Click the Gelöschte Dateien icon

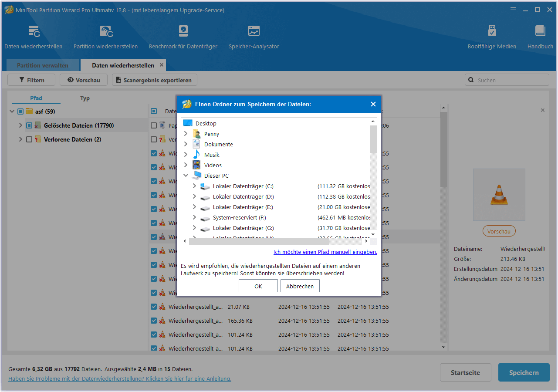(x=37, y=125)
